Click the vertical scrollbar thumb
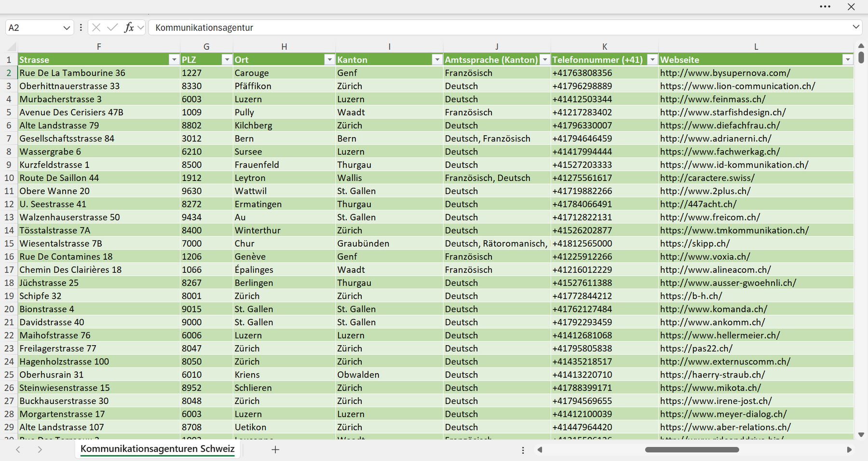Image resolution: width=868 pixels, height=461 pixels. pyautogui.click(x=861, y=57)
